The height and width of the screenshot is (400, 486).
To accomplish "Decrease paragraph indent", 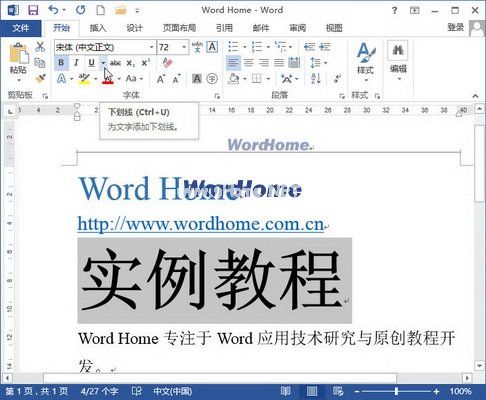I will [309, 47].
